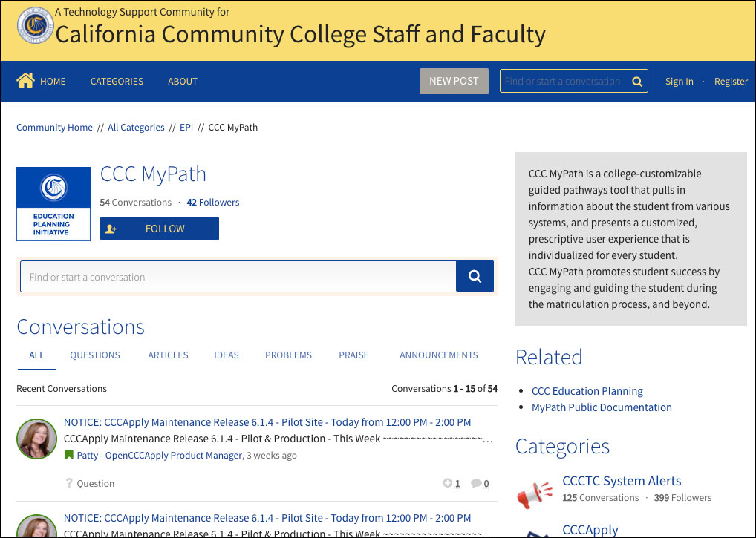Follow the MyPath Public Documentation link
Image resolution: width=756 pixels, height=538 pixels.
tap(602, 407)
